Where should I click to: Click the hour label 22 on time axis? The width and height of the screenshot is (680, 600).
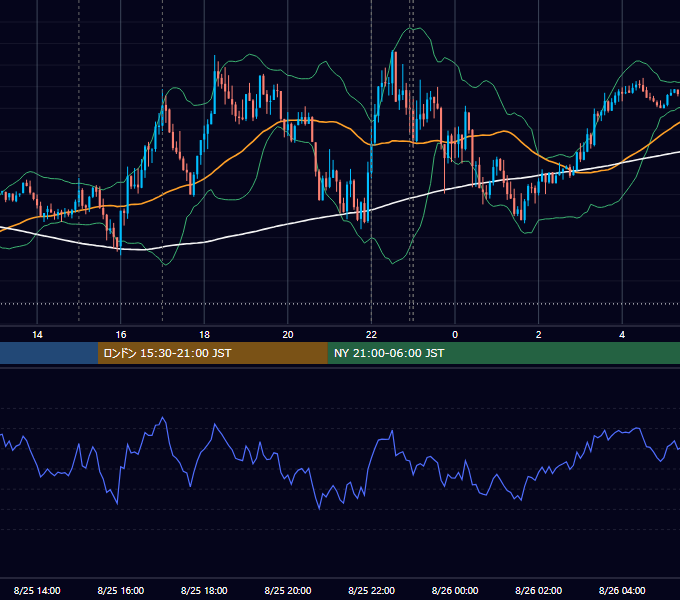pos(371,335)
